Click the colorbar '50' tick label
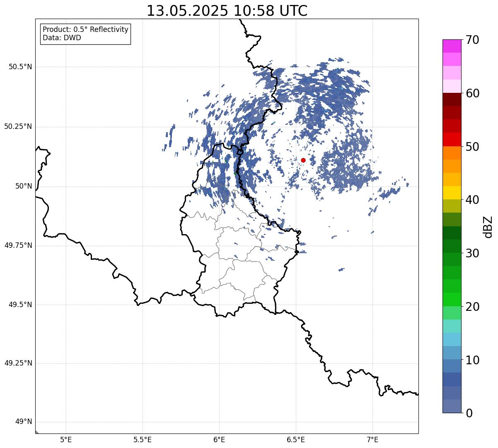 (472, 147)
